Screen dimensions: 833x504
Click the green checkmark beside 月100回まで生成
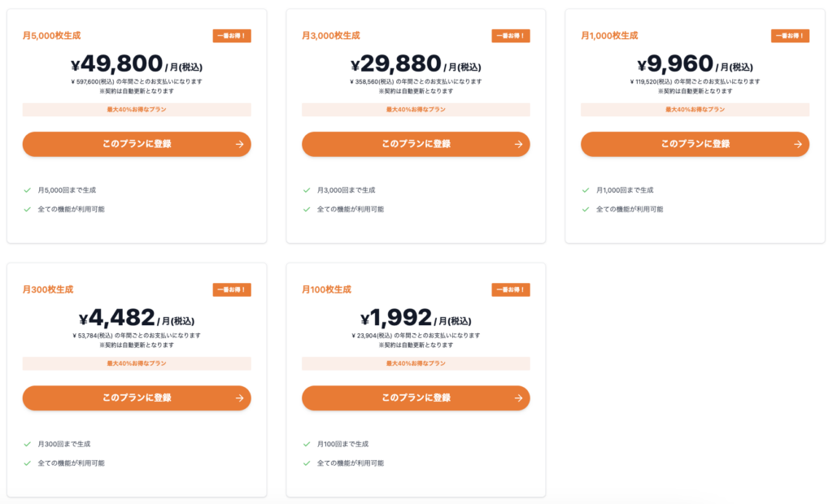coord(306,444)
